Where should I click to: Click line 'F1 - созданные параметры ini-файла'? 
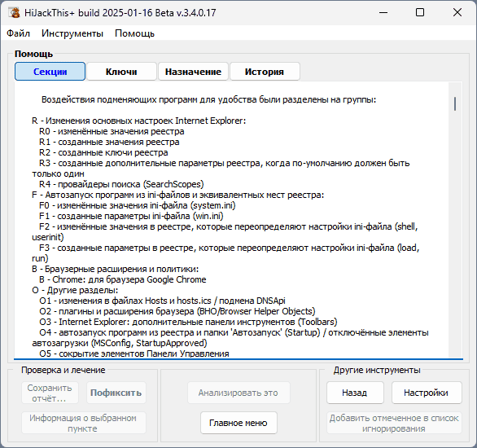pyautogui.click(x=131, y=216)
